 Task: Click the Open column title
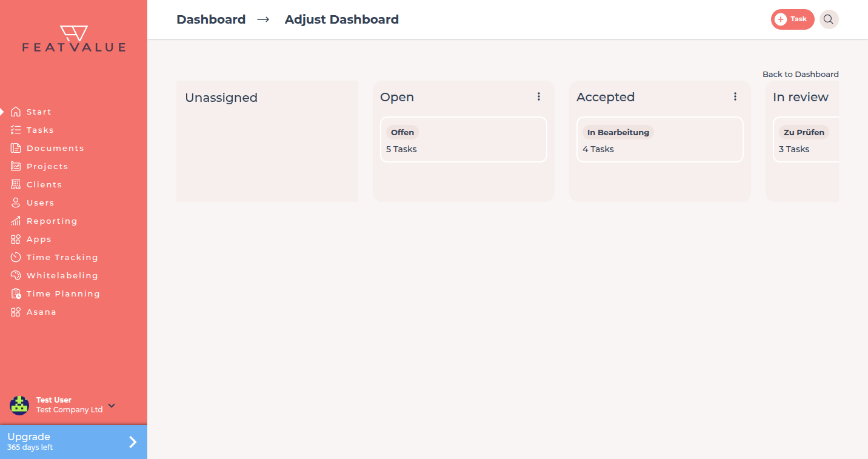[397, 97]
